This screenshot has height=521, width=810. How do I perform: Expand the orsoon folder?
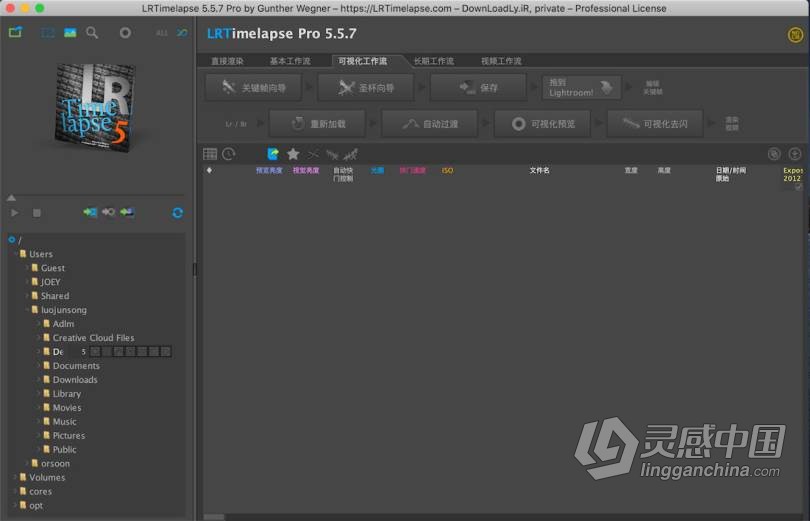click(27, 463)
